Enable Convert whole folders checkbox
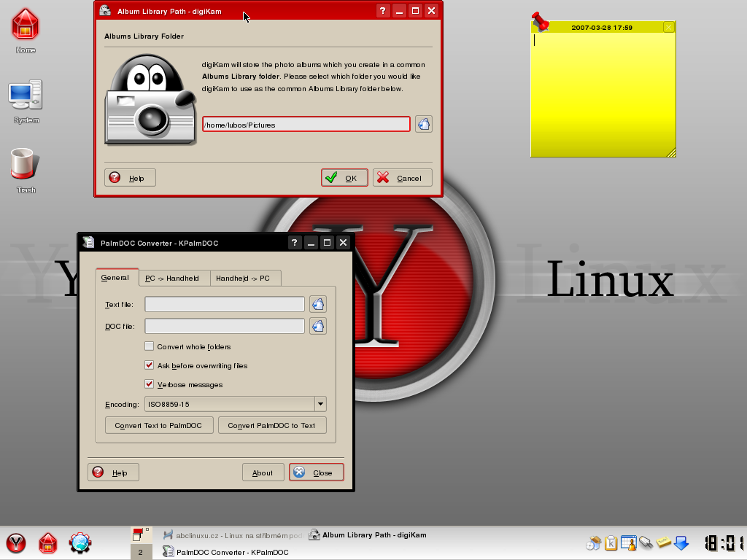 (149, 346)
